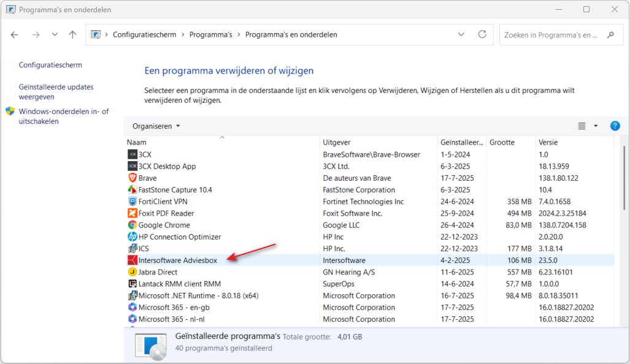The height and width of the screenshot is (364, 630).
Task: Open the Organiseren dropdown menu
Action: (x=156, y=126)
